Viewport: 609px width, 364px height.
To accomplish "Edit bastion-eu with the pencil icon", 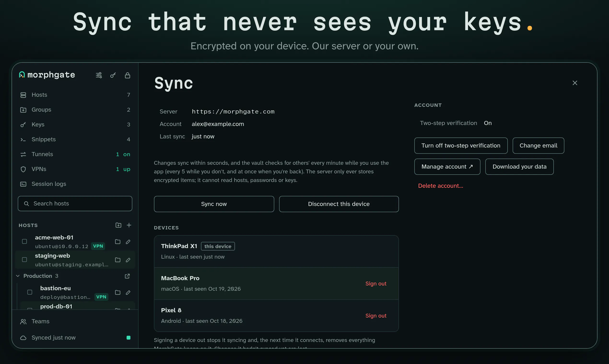I will [x=128, y=292].
